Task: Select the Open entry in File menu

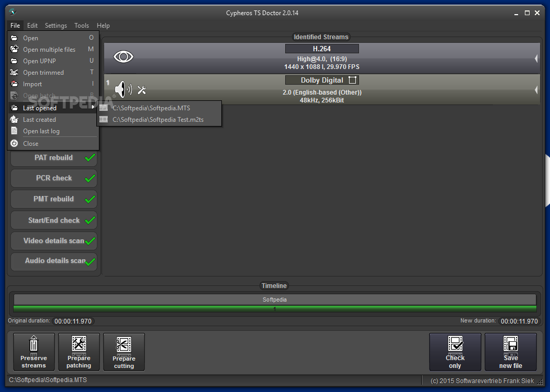Action: [53, 38]
